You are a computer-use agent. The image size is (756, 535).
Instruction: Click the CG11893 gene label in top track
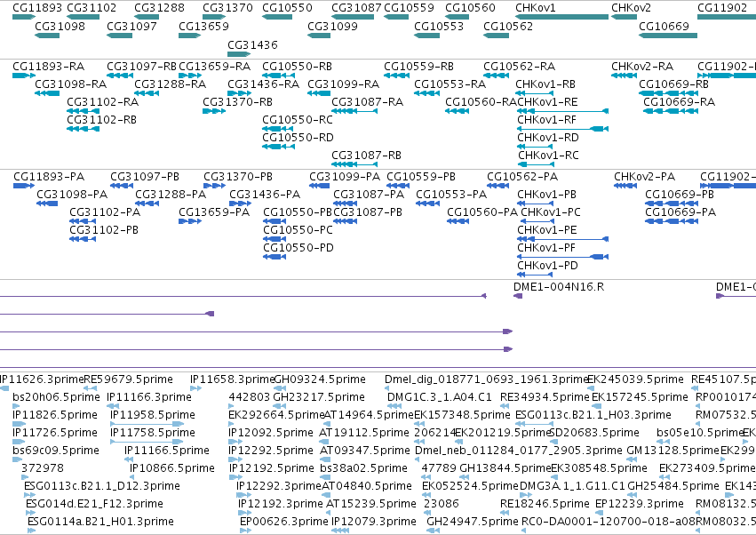click(x=37, y=8)
